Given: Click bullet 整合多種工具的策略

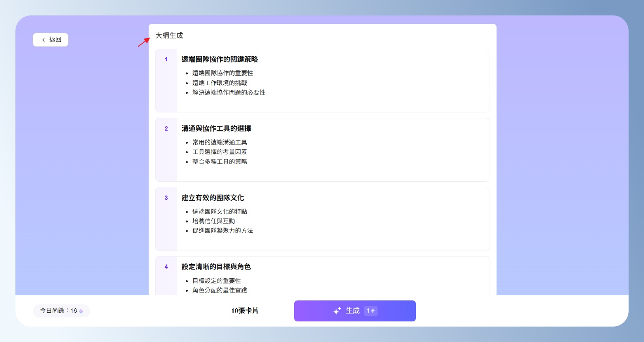Looking at the screenshot, I should coord(219,161).
